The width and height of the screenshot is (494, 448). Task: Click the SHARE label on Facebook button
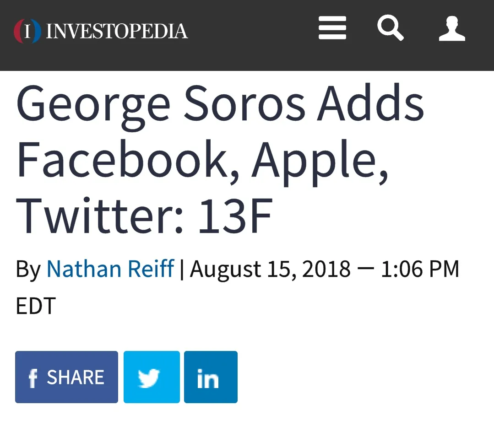point(76,377)
